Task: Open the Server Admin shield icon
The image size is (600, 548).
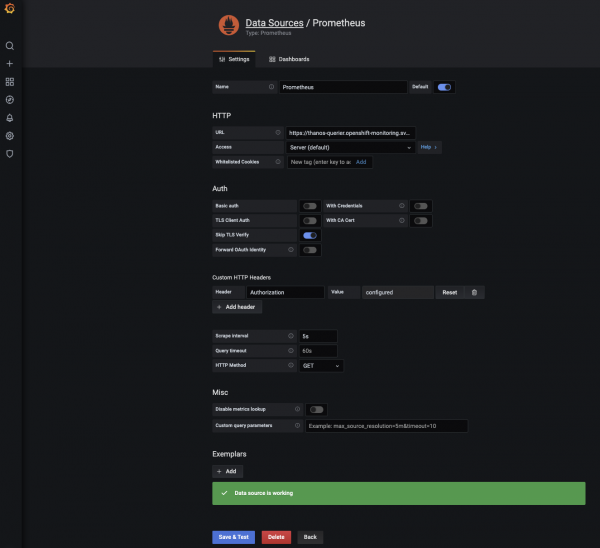Action: pyautogui.click(x=10, y=154)
